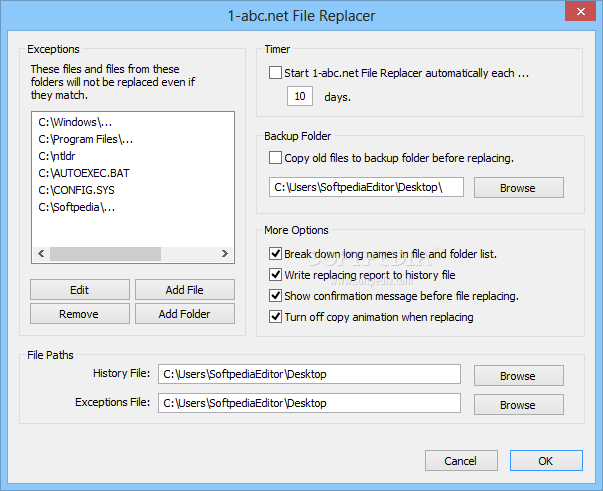Click the exceptions list right scroll arrow
Screen dimensions: 603x491
tap(225, 254)
